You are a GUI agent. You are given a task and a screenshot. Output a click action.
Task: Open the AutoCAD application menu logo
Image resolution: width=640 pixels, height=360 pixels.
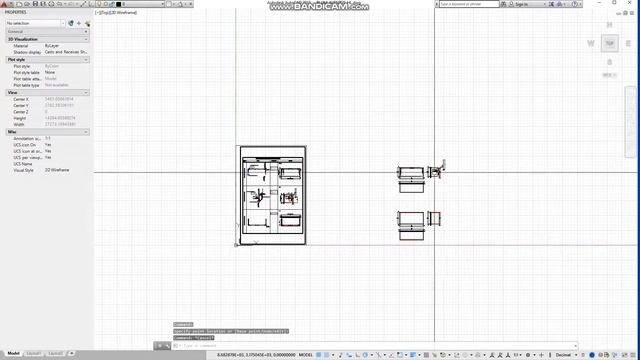pos(4,4)
